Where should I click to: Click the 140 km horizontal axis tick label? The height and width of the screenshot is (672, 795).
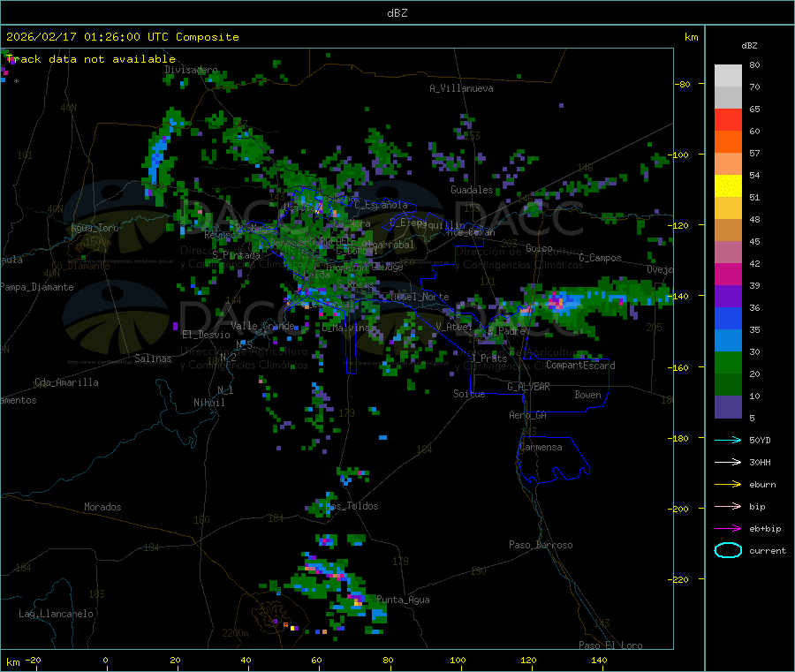[x=599, y=660]
